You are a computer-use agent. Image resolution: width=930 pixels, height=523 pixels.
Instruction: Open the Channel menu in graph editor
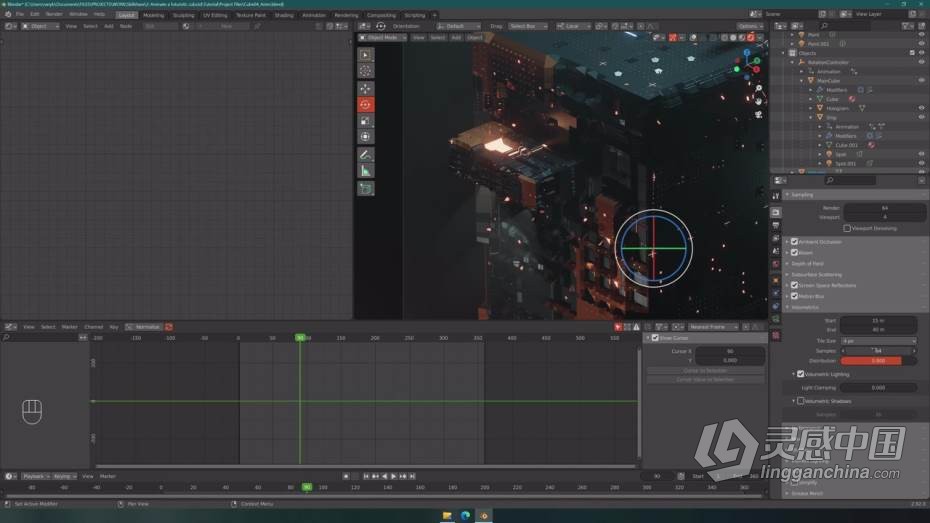click(94, 327)
